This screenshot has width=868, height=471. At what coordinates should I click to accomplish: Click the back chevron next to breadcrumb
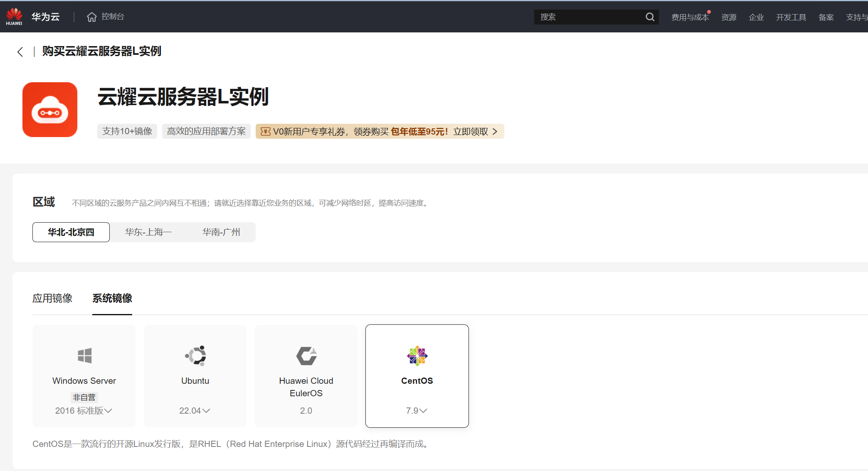point(20,52)
